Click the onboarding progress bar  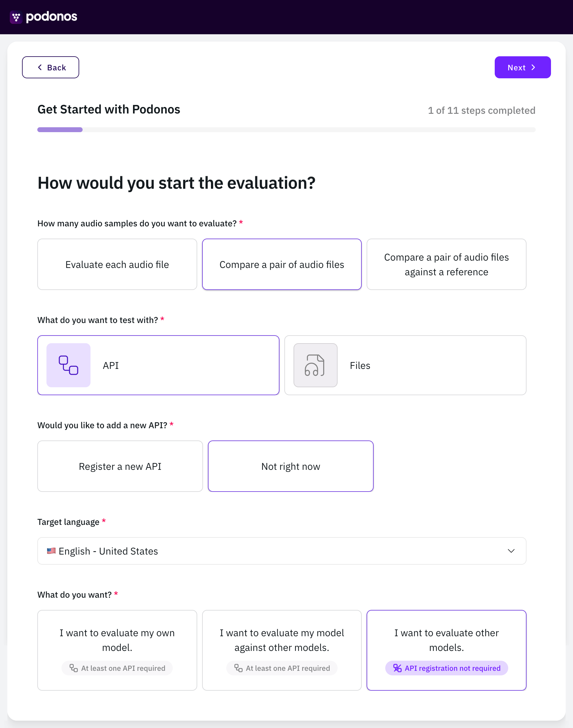pyautogui.click(x=286, y=130)
